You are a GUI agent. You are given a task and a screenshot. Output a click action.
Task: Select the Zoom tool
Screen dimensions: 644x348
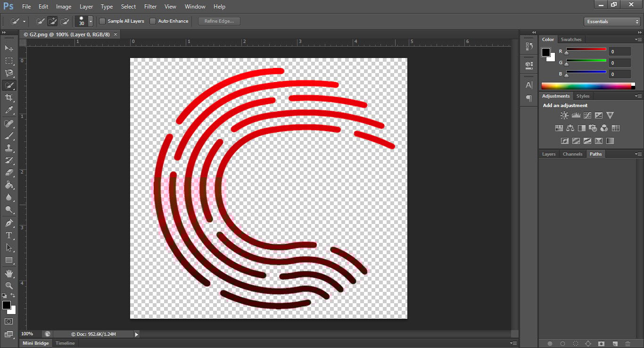coord(9,286)
